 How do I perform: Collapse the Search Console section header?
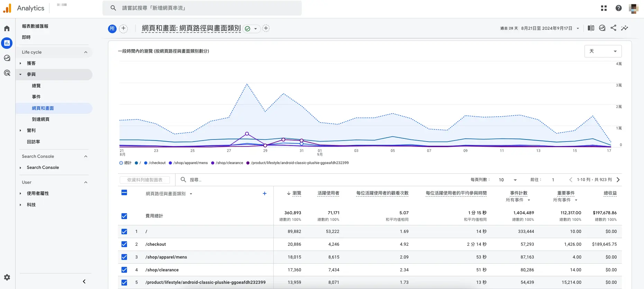86,156
